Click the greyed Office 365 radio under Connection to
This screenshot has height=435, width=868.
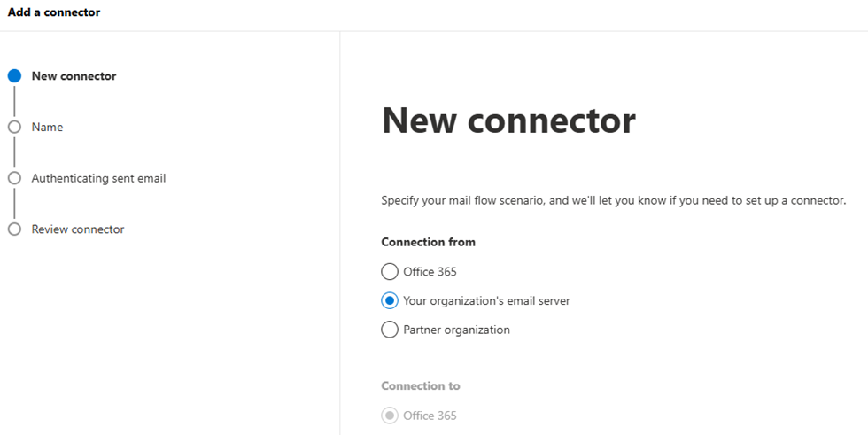tap(390, 416)
